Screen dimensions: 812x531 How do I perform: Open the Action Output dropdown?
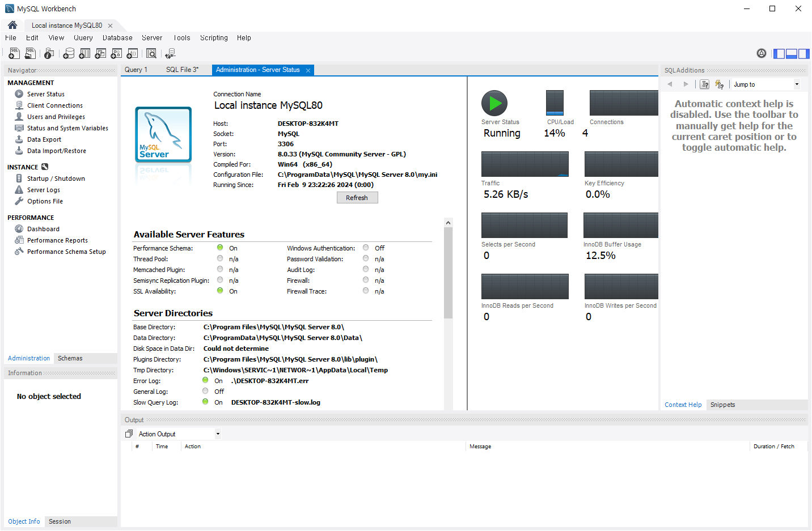pyautogui.click(x=179, y=434)
